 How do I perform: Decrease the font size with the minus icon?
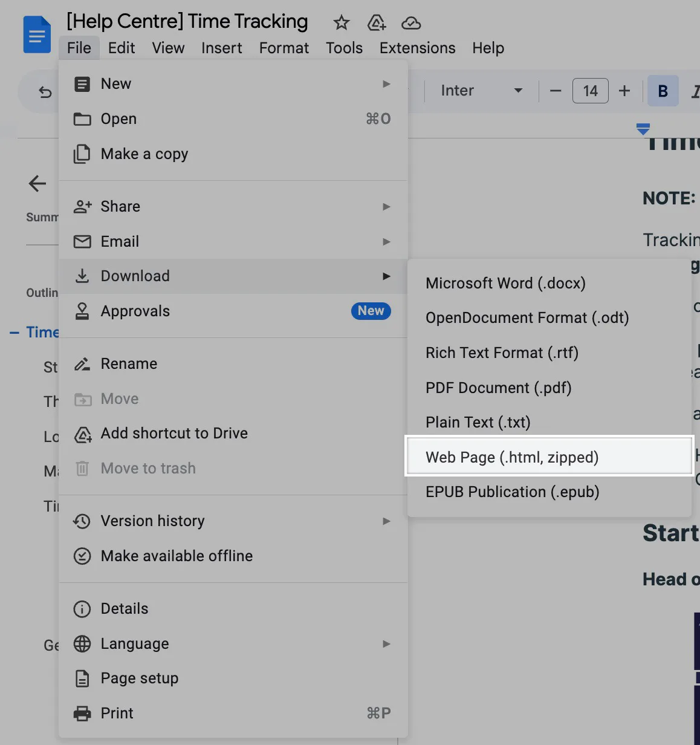point(554,91)
